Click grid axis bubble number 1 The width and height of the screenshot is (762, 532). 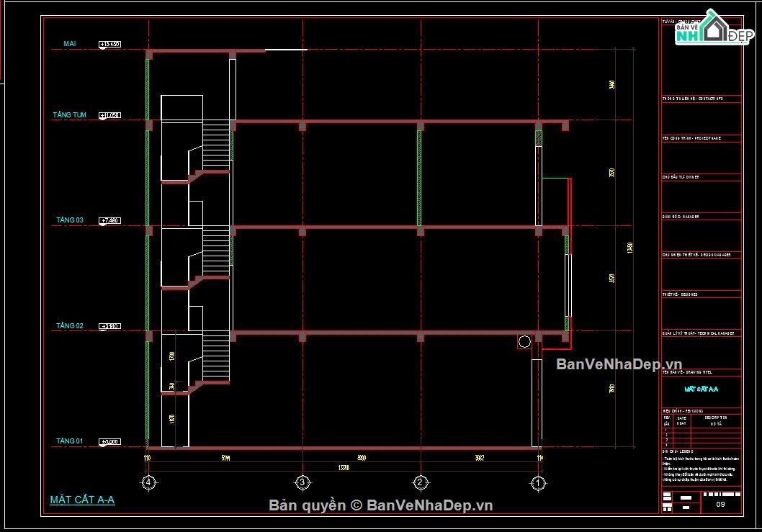[538, 482]
